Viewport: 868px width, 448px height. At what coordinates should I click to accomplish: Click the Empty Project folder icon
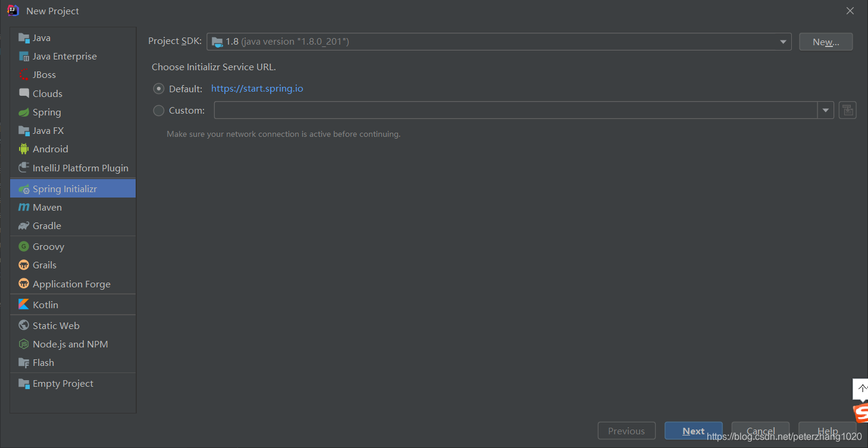[x=24, y=383]
